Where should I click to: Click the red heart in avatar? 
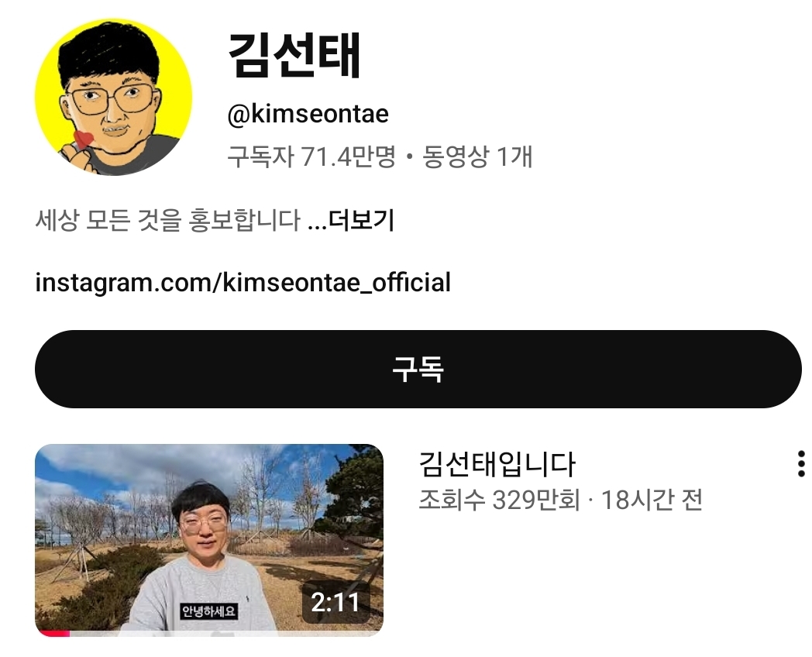[x=84, y=139]
